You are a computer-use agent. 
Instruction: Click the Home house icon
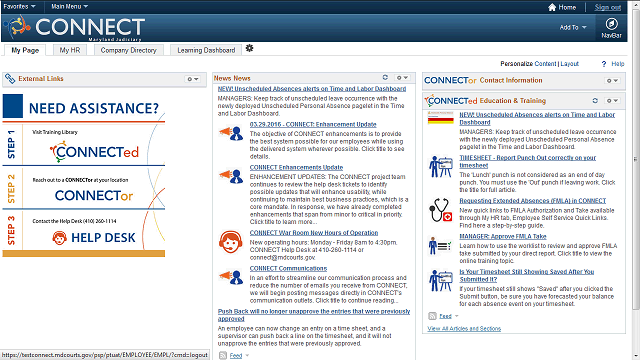[x=552, y=7]
